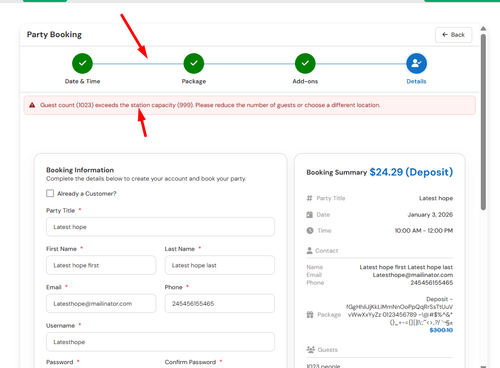Edit the Last Name field
500x368 pixels.
click(220, 265)
